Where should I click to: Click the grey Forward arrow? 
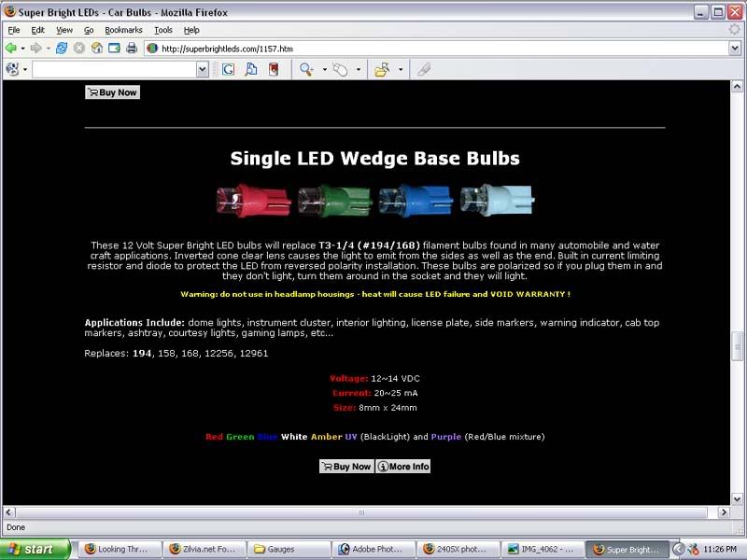[35, 49]
